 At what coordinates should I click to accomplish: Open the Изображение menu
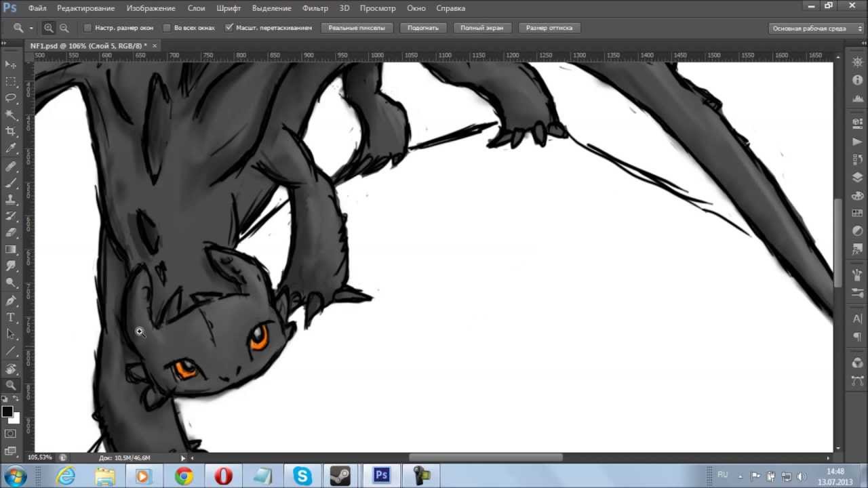tap(151, 8)
